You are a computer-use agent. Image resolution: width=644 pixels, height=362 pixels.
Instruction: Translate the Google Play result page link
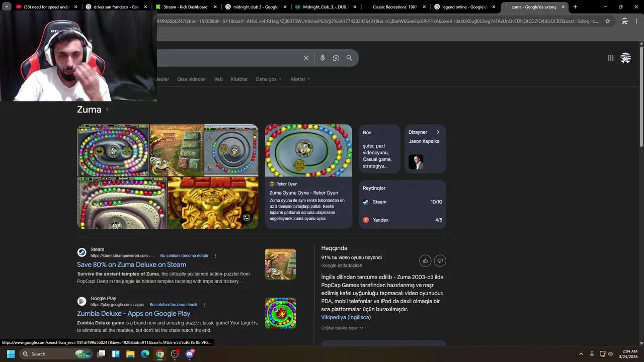(173, 305)
